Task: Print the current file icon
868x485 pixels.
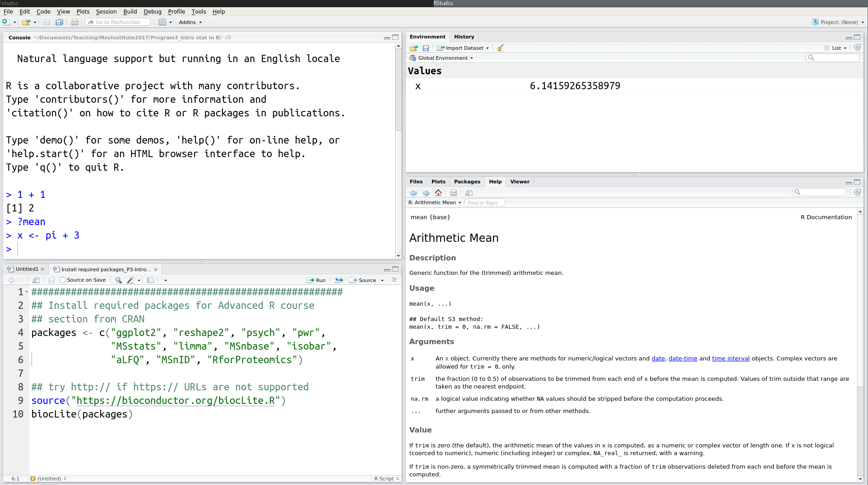Action: 75,22
